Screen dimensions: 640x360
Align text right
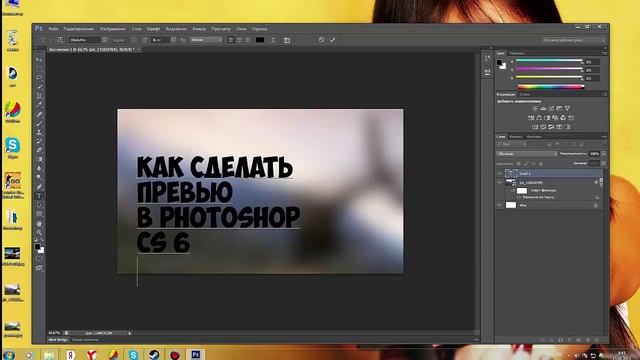coord(247,40)
